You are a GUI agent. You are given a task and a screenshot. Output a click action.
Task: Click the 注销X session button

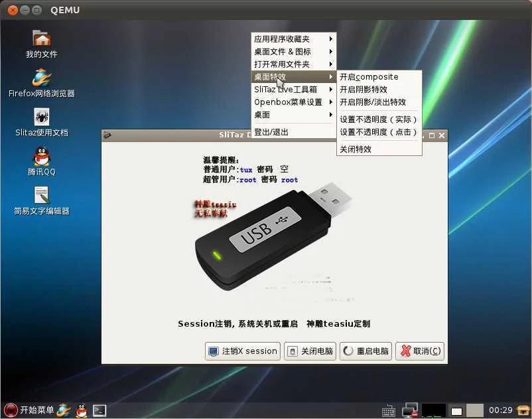[x=243, y=351]
